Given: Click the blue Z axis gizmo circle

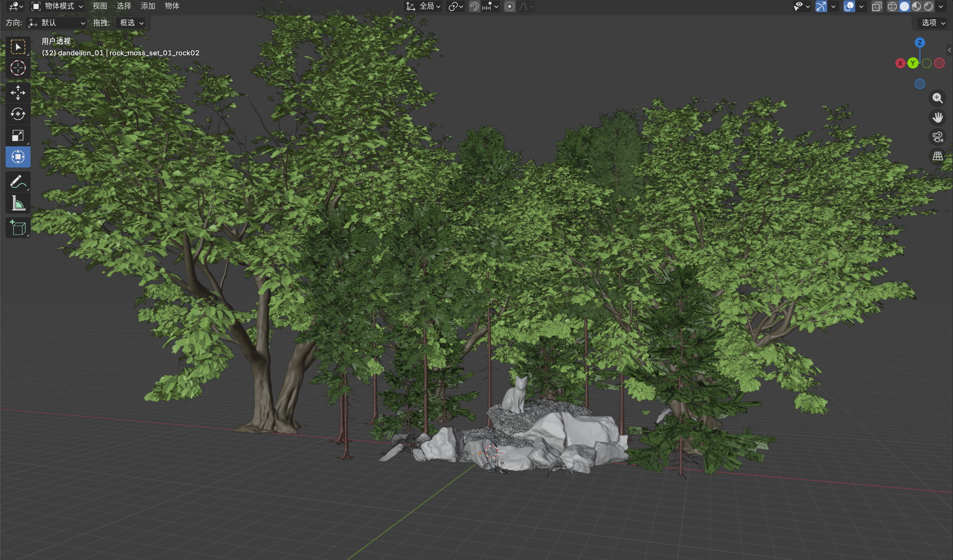Looking at the screenshot, I should (x=919, y=43).
